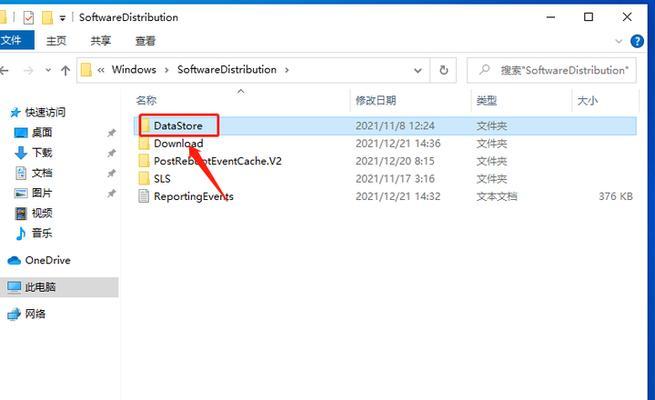Click the SLS date 2021/11/17 3:16

395,179
